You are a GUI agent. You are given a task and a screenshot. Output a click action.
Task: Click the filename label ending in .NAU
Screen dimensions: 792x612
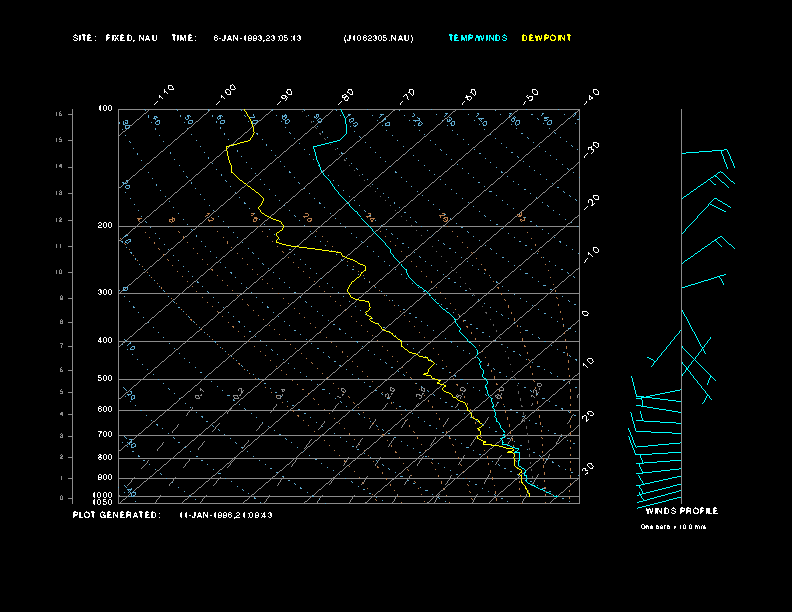(x=377, y=38)
